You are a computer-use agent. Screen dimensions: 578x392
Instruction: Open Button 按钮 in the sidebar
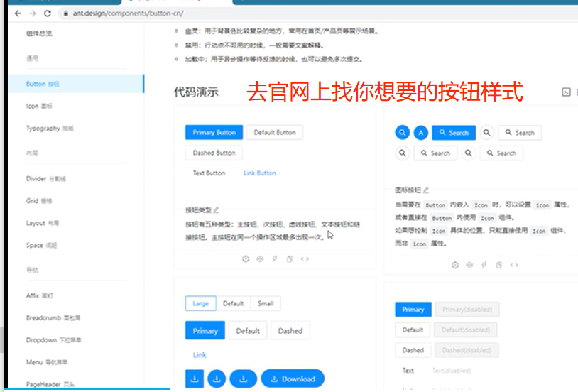pos(76,84)
